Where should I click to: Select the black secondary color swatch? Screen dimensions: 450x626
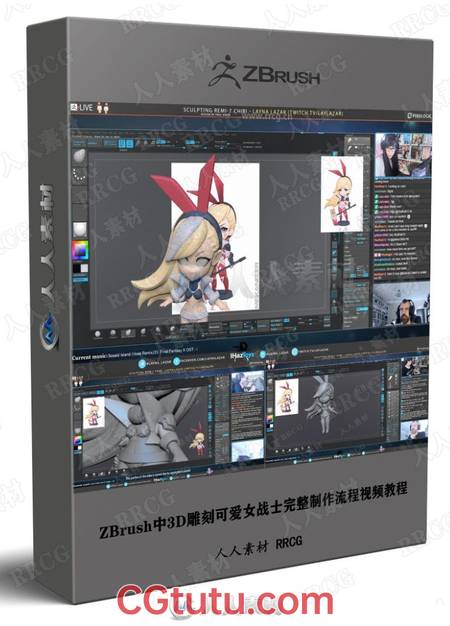76,269
